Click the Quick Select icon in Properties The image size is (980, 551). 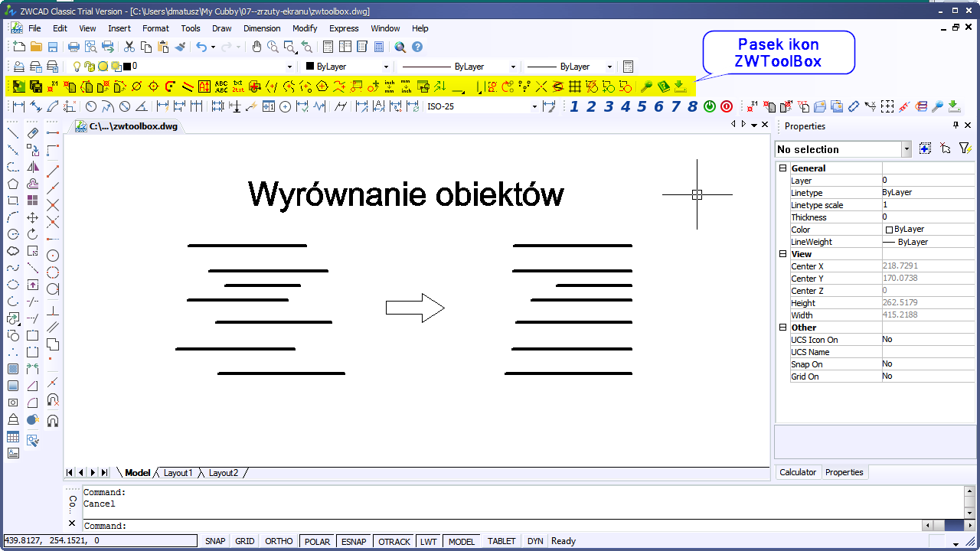965,148
